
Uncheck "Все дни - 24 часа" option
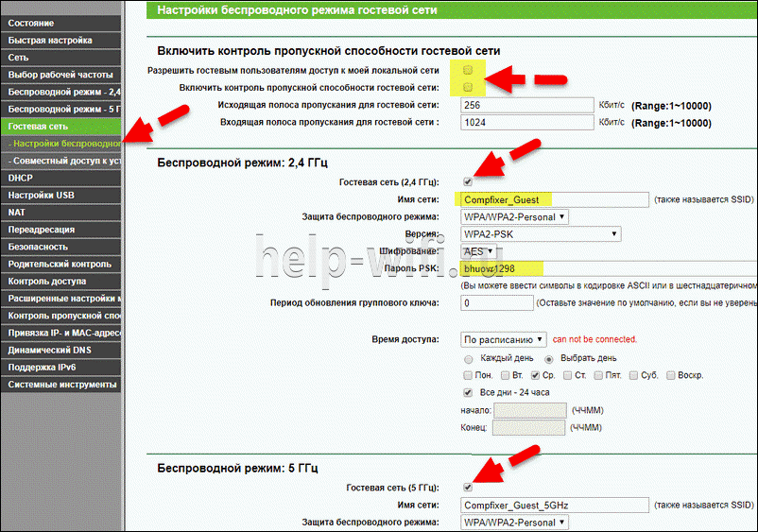point(468,392)
